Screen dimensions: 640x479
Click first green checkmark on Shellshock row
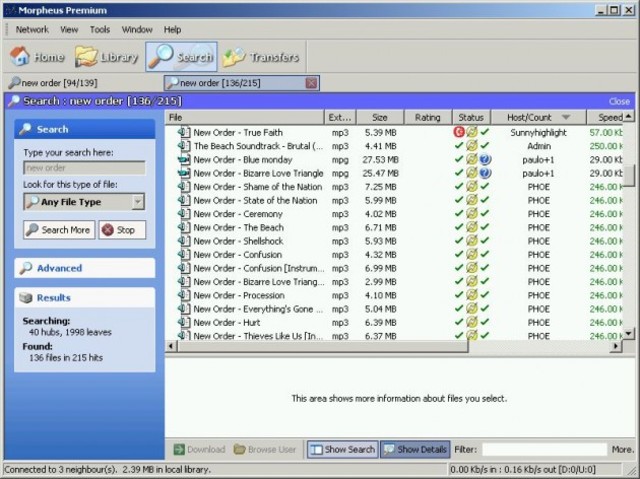[459, 240]
